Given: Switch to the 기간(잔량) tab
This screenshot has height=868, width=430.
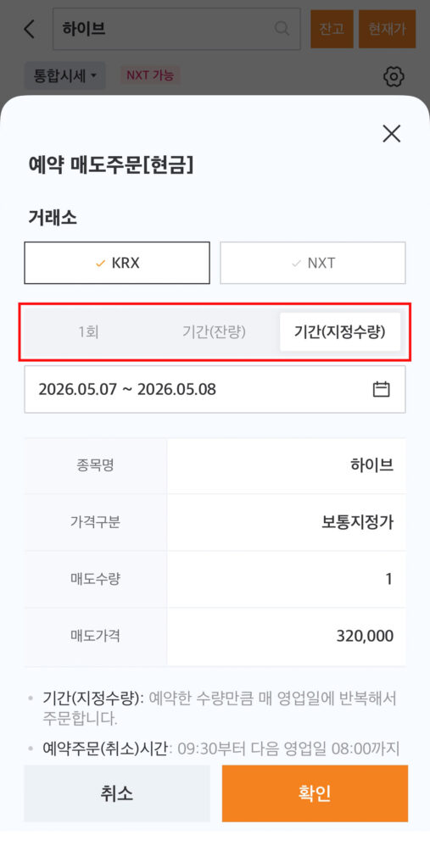Looking at the screenshot, I should (x=215, y=332).
